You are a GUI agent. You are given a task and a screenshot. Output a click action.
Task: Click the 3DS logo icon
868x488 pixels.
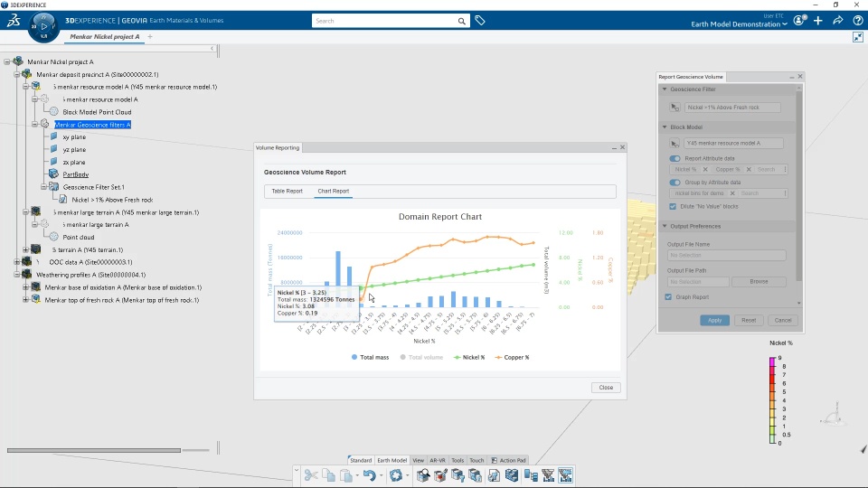(14, 21)
